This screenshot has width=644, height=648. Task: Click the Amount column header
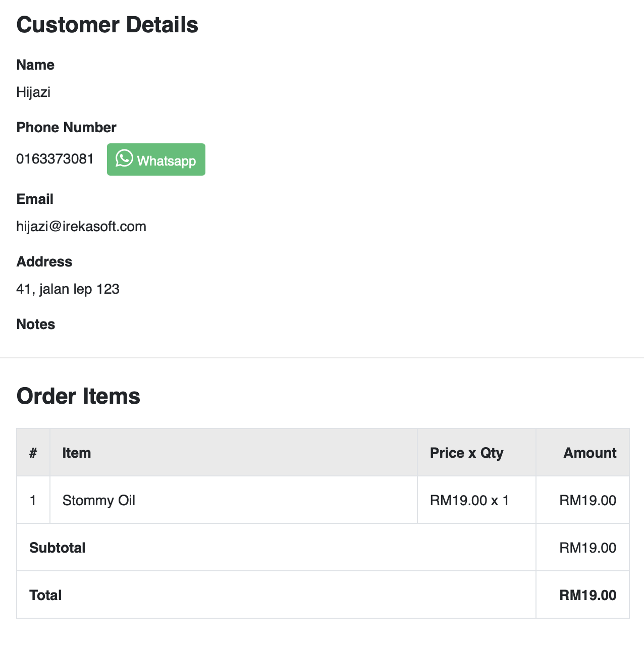pyautogui.click(x=589, y=453)
